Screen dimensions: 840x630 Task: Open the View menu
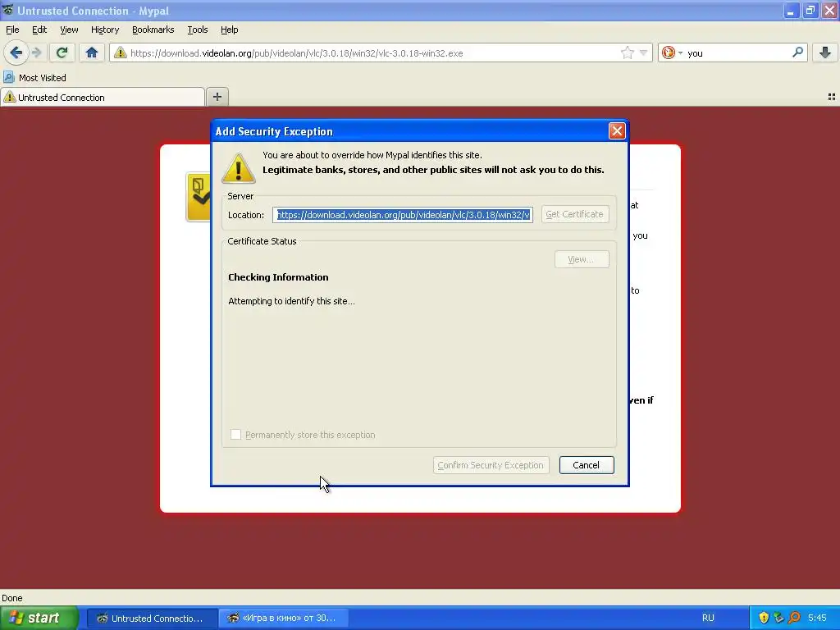[69, 30]
